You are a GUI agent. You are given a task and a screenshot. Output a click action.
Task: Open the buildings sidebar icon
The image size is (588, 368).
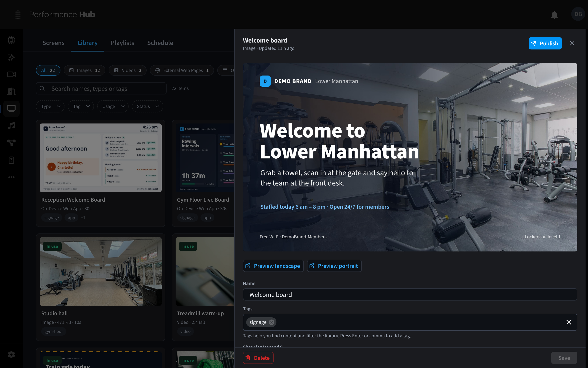tap(11, 92)
